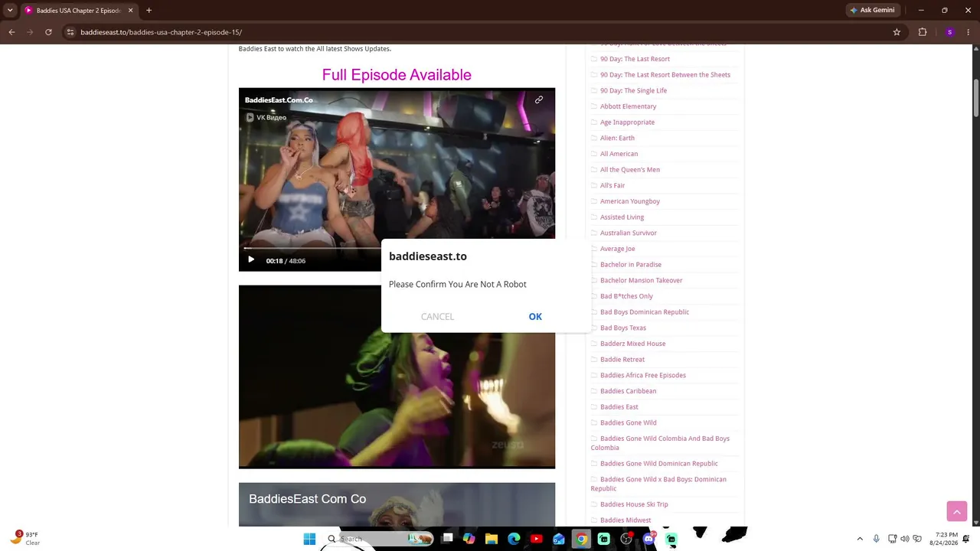Open the Baddies Midwest category

pyautogui.click(x=626, y=520)
